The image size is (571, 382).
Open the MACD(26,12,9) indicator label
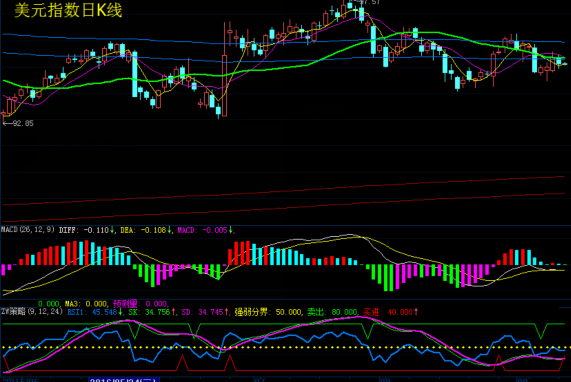tap(28, 229)
